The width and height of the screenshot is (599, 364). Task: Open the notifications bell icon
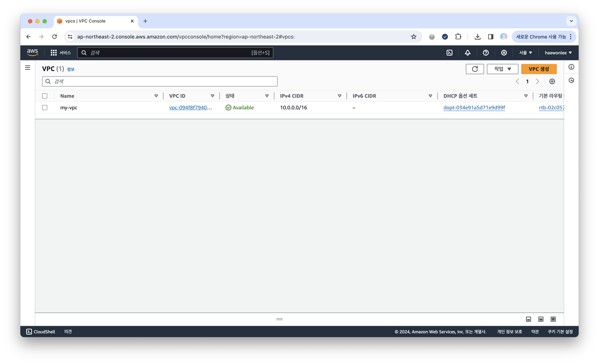(468, 52)
